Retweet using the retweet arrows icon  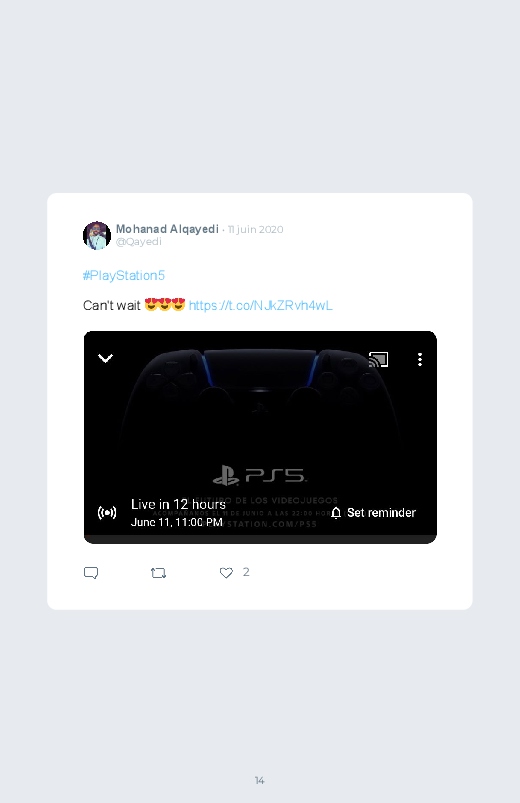(158, 573)
